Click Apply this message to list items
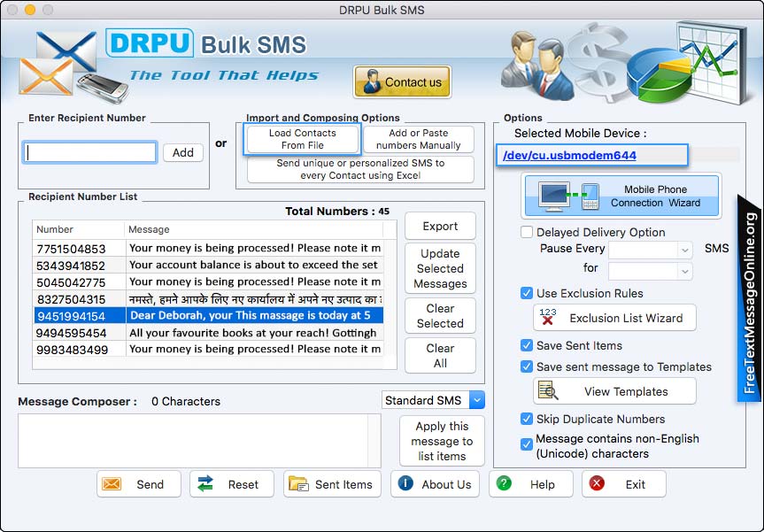Viewport: 764px width, 532px height. point(442,441)
